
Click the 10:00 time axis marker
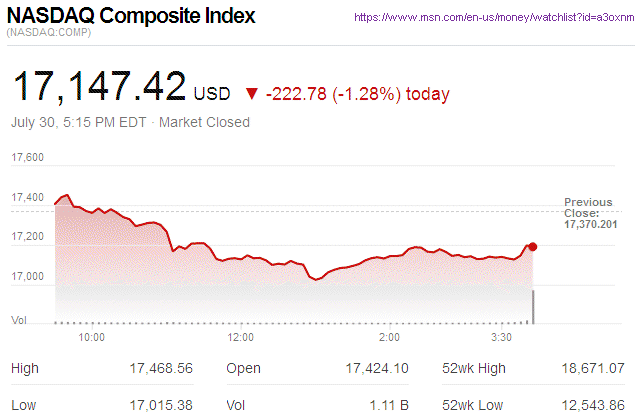92,338
